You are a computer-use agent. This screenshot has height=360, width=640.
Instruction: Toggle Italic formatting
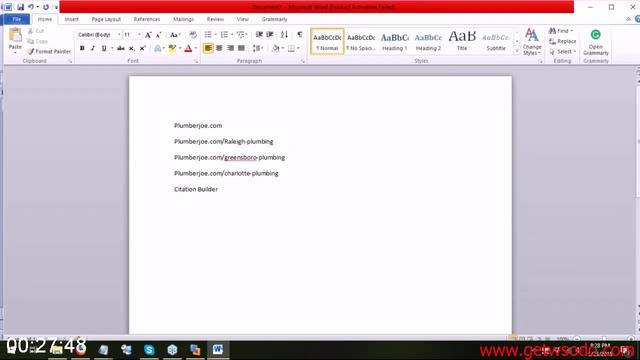(93, 49)
